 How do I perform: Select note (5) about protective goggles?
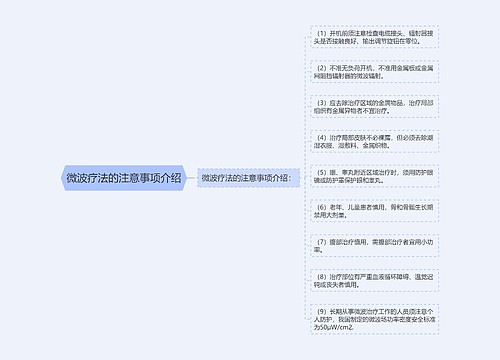coord(375,176)
